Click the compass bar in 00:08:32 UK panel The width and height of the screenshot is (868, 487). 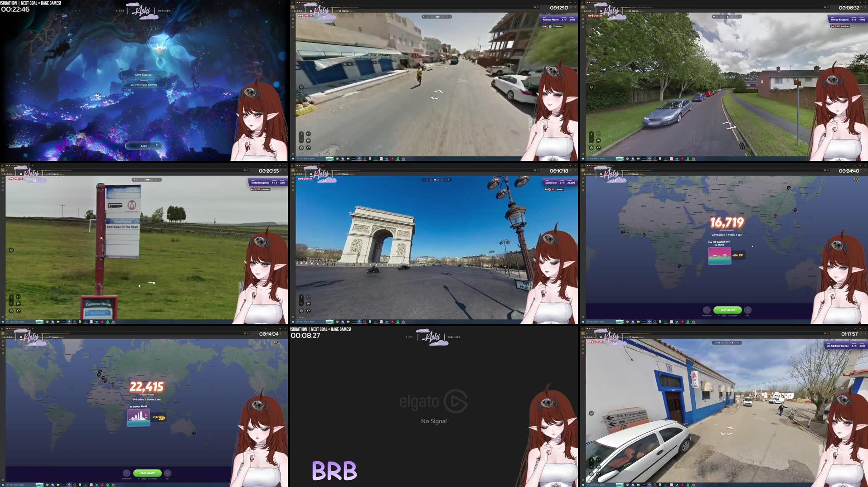coord(727,17)
